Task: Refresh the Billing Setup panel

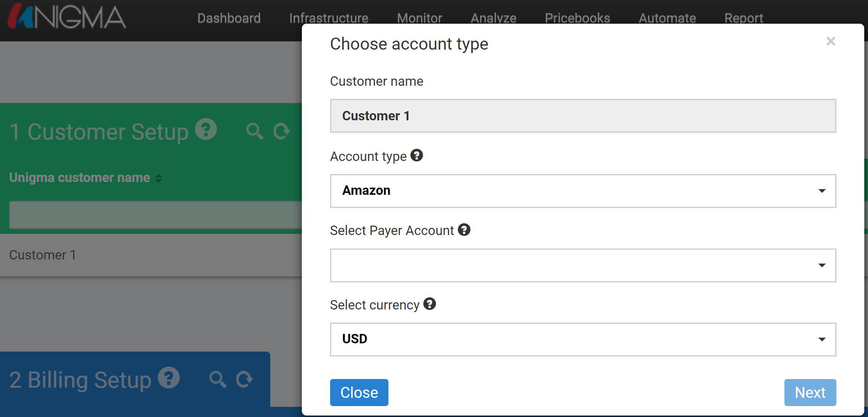Action: (245, 379)
